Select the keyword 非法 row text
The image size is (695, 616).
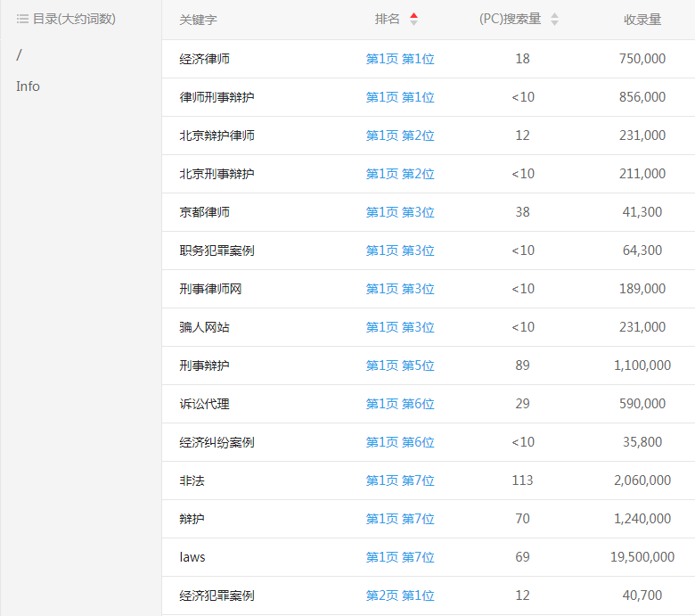point(192,480)
